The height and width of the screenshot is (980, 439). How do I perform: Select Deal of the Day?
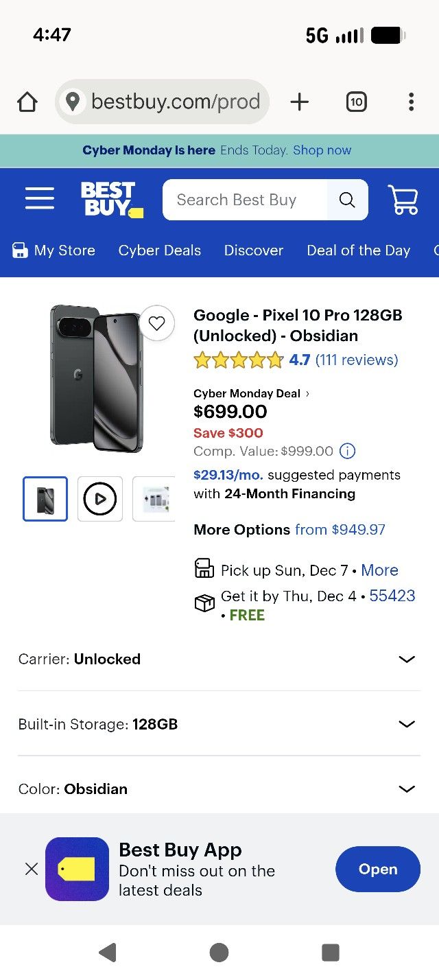click(359, 250)
